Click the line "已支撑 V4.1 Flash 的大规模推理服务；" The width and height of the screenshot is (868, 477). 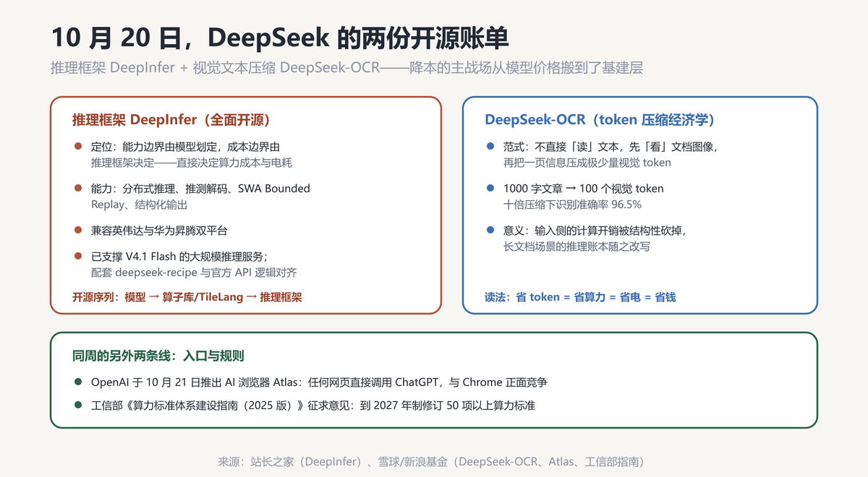point(179,257)
